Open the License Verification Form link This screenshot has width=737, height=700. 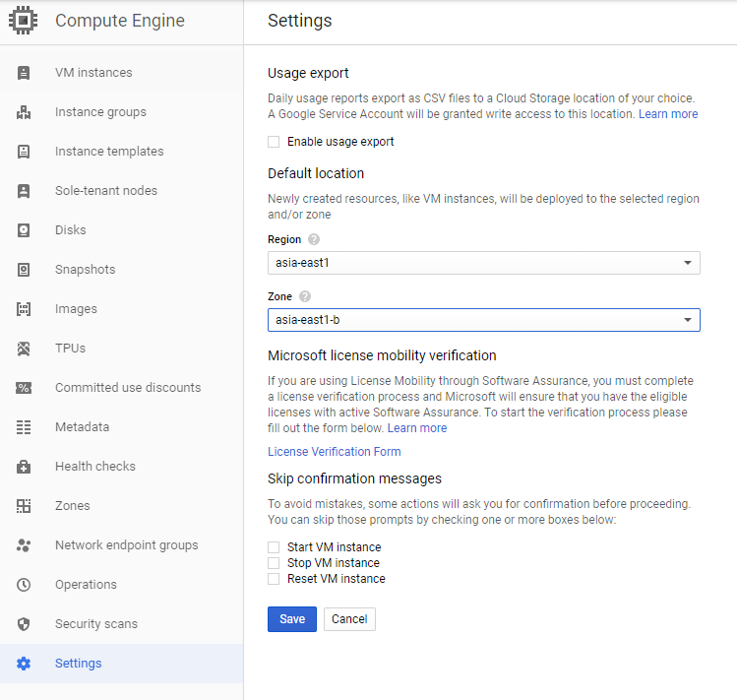coord(335,452)
